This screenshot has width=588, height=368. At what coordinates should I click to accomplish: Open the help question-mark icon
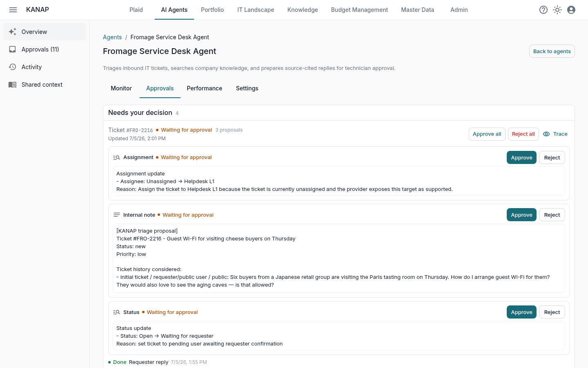[543, 10]
